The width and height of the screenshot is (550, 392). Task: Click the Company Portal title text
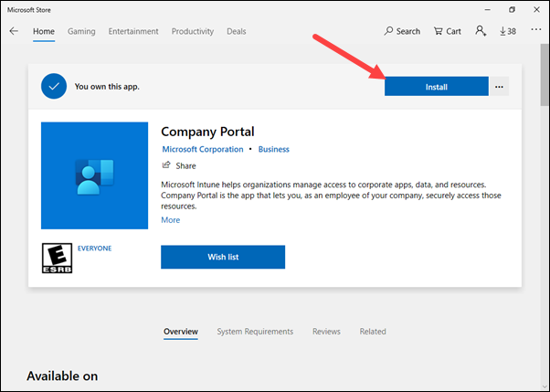point(207,132)
